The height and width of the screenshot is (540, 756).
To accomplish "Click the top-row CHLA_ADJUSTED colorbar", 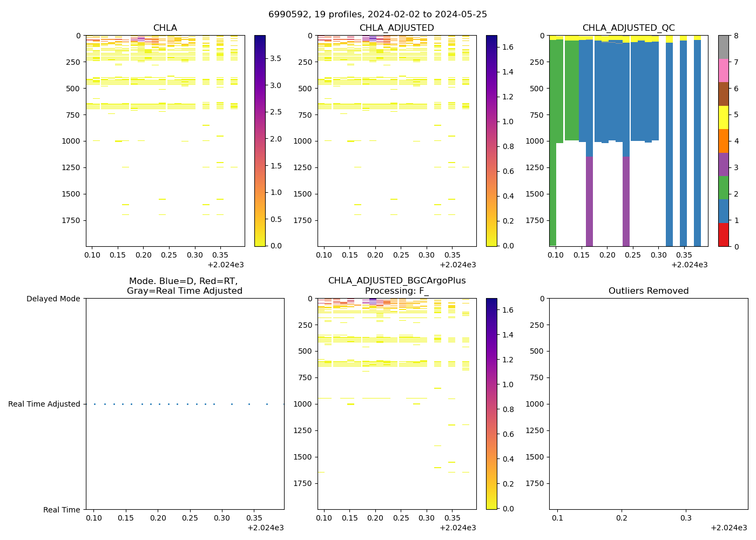I will tap(491, 140).
